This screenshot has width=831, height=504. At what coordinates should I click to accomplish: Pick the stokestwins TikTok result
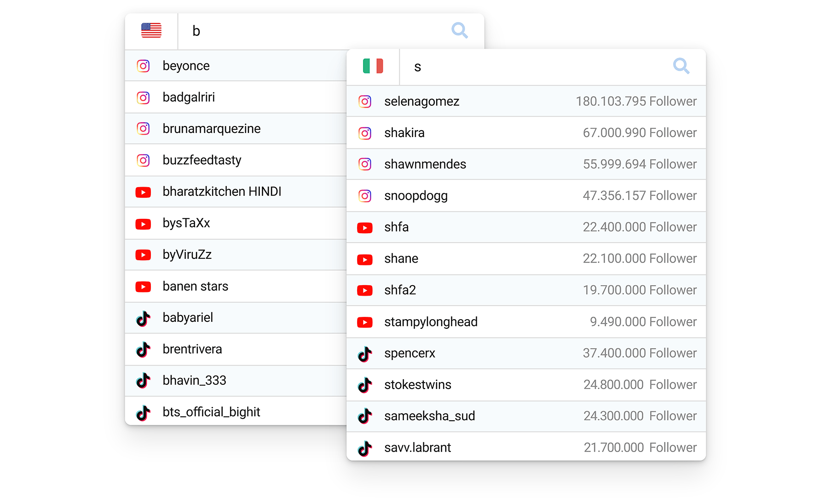418,385
